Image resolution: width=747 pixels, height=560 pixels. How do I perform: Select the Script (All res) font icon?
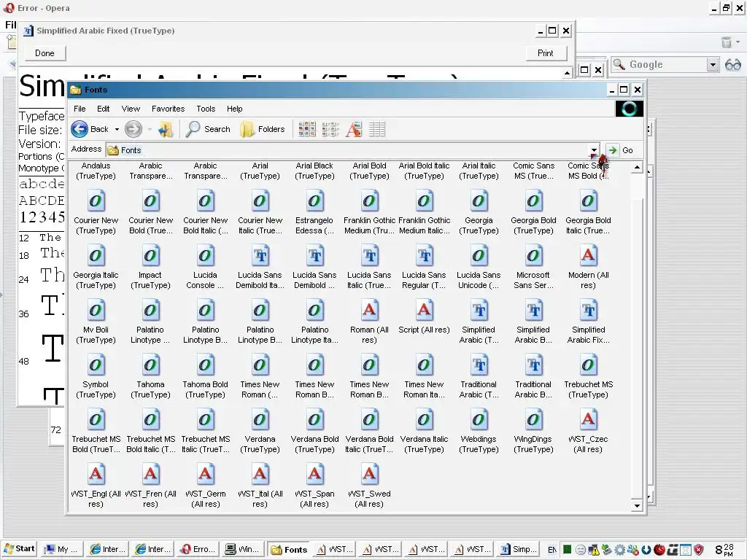[x=424, y=311]
